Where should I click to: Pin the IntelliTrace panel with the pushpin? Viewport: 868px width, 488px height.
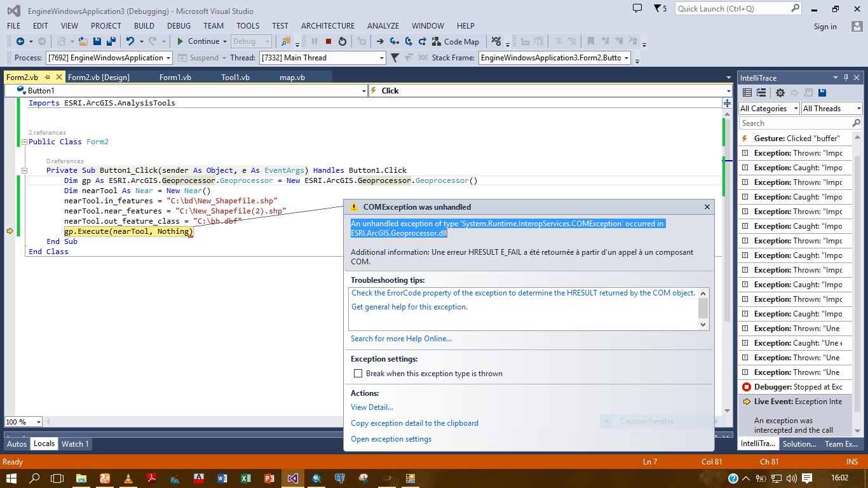[846, 78]
